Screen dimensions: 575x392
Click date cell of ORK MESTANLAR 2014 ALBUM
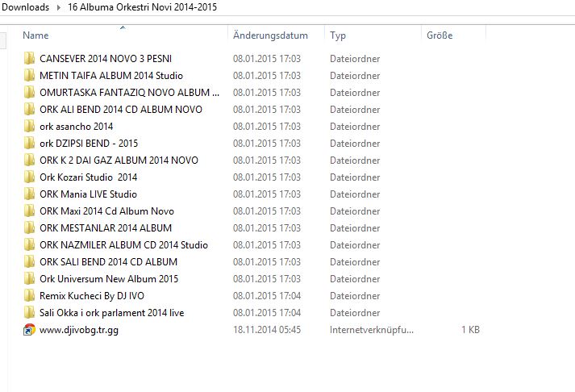pyautogui.click(x=267, y=227)
